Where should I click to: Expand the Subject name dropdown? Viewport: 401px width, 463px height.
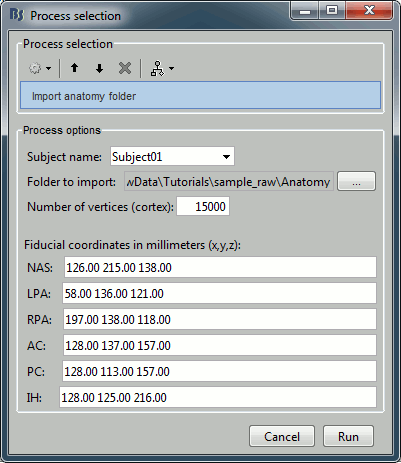pos(226,156)
